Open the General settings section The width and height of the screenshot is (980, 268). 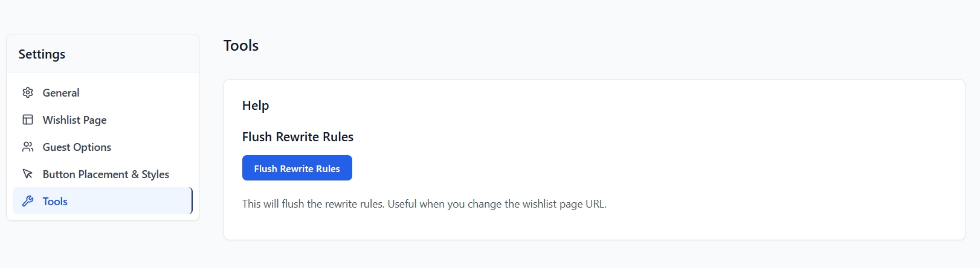pos(61,93)
